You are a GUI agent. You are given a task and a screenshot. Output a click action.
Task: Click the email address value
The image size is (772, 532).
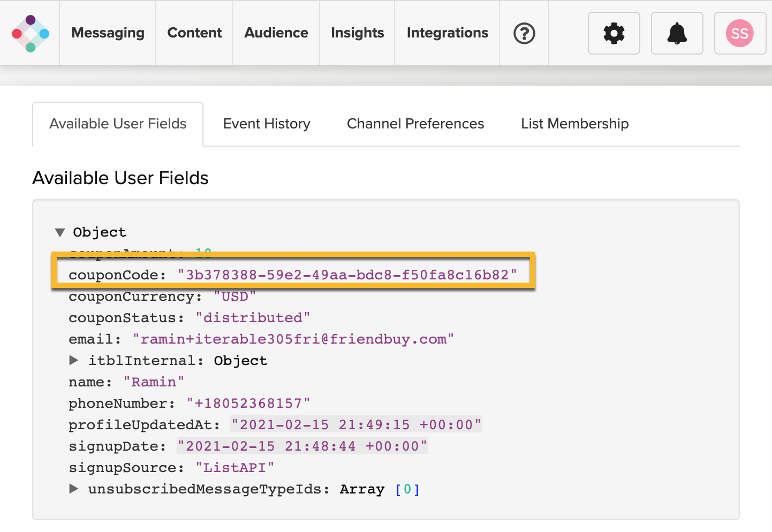(x=293, y=339)
